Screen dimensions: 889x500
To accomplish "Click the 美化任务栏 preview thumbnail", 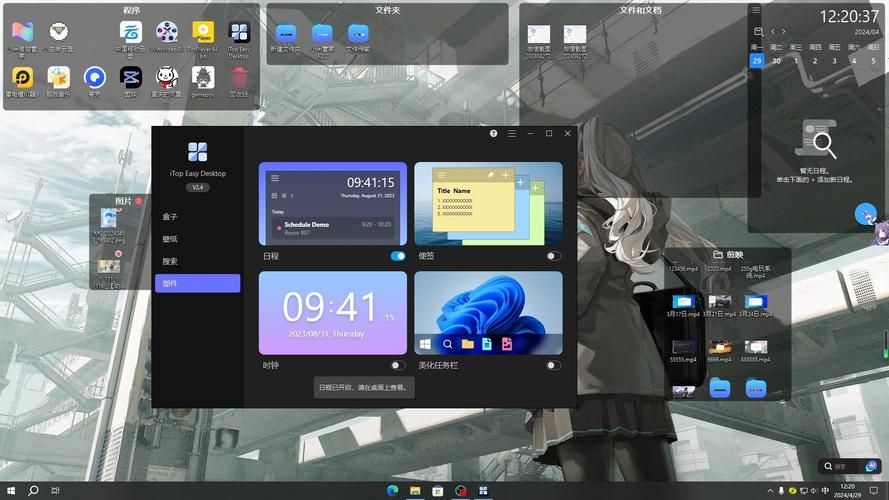I will click(489, 313).
